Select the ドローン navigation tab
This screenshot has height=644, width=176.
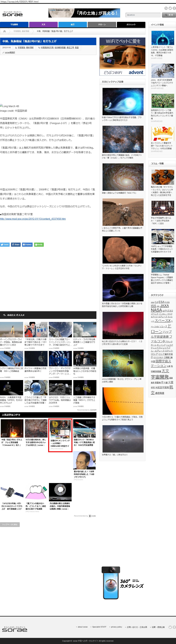coord(102,25)
